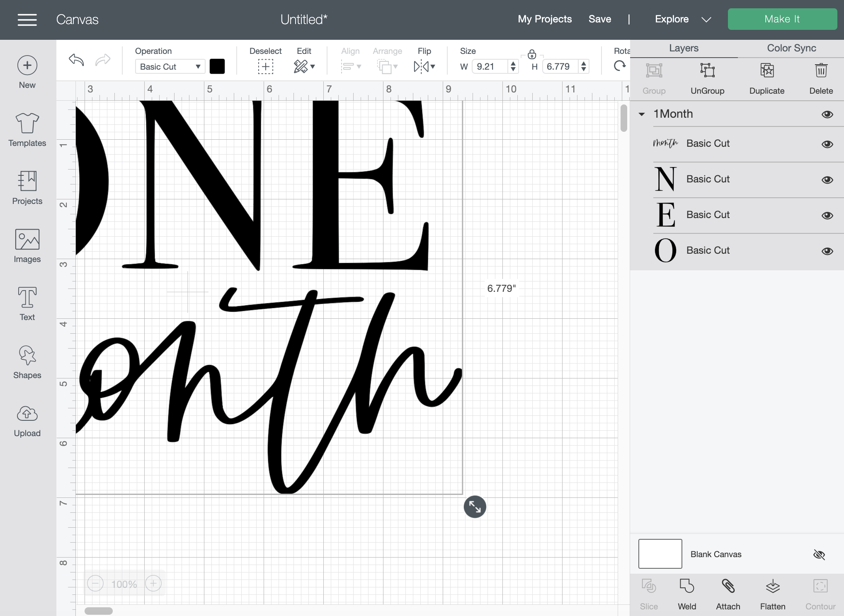Viewport: 844px width, 616px height.
Task: Open the Operation Basic Cut dropdown
Action: tap(170, 66)
